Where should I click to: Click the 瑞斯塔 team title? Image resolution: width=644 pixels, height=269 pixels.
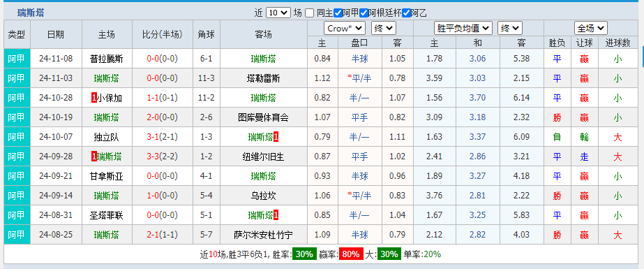point(31,13)
